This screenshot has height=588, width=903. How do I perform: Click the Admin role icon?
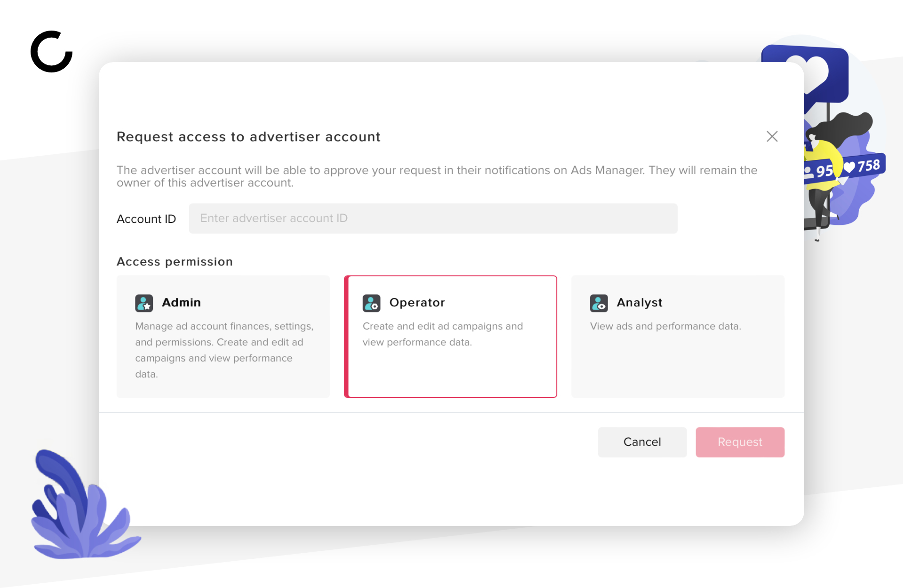144,303
